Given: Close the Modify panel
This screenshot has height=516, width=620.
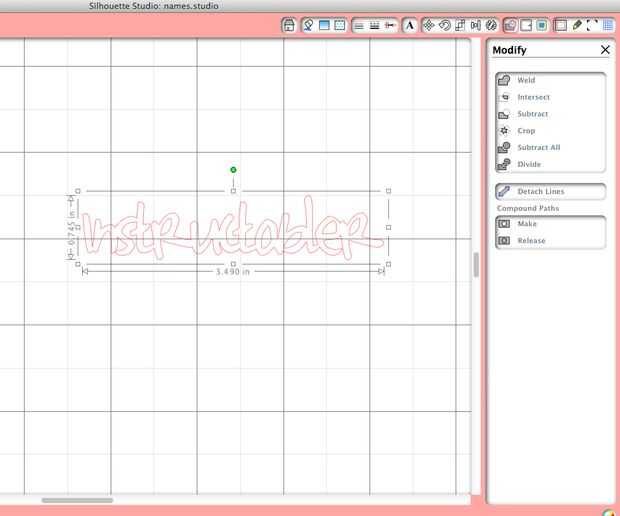Looking at the screenshot, I should pos(605,50).
